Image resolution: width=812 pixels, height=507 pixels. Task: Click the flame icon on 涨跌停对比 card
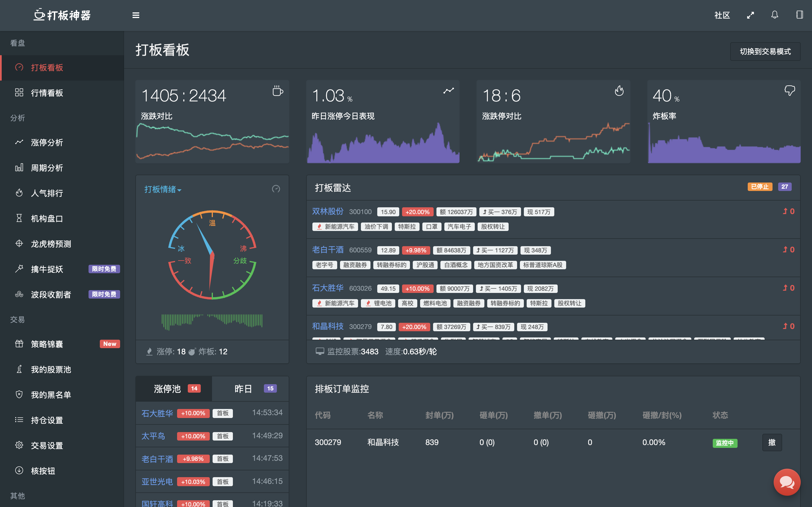pyautogui.click(x=619, y=91)
